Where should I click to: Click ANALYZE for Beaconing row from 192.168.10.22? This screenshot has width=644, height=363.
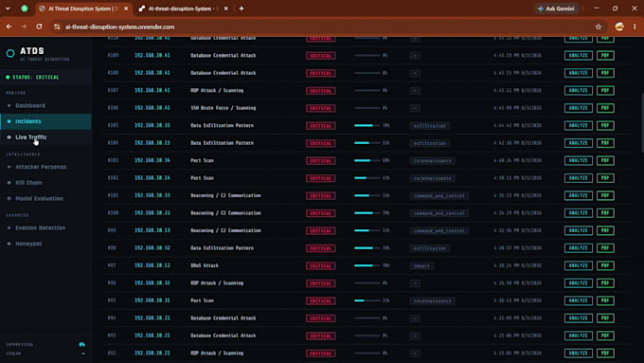[x=579, y=213]
